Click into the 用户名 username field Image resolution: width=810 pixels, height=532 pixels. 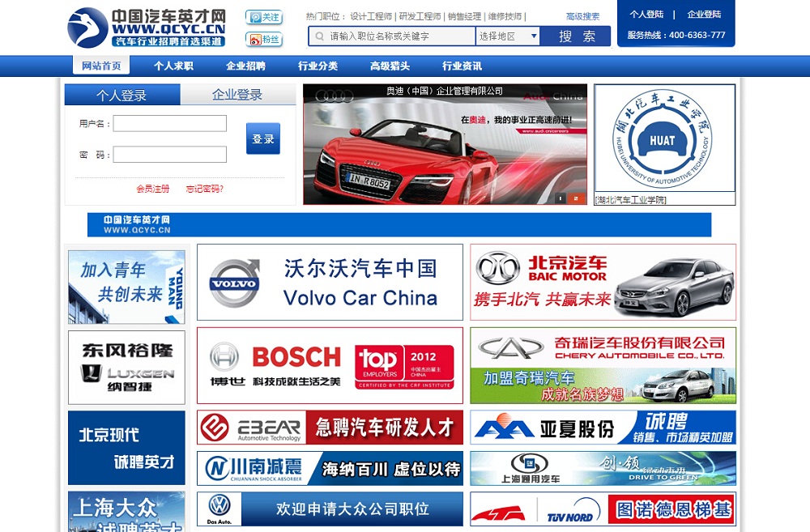pyautogui.click(x=170, y=123)
